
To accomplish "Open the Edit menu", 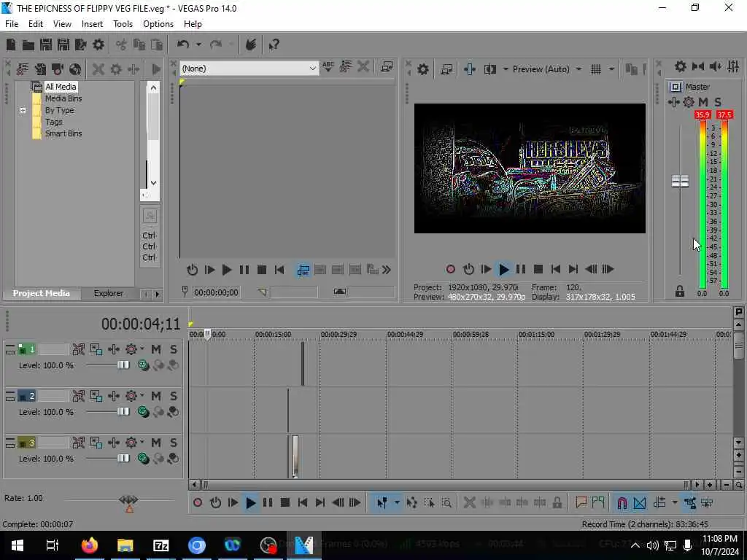I will tap(35, 24).
